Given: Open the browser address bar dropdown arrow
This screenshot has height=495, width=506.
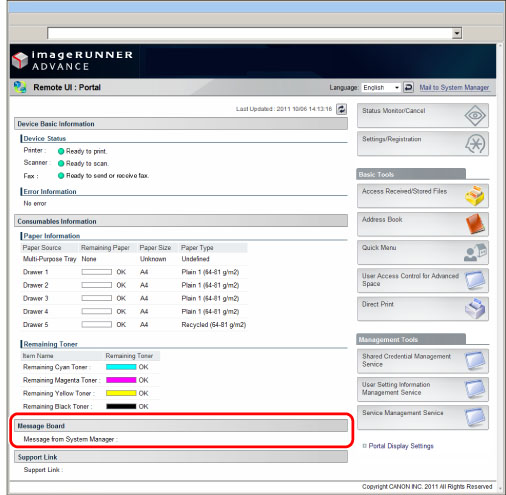Looking at the screenshot, I should 457,33.
